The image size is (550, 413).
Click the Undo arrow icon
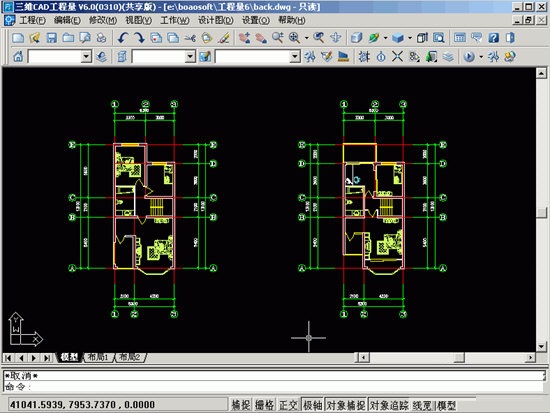(x=122, y=38)
